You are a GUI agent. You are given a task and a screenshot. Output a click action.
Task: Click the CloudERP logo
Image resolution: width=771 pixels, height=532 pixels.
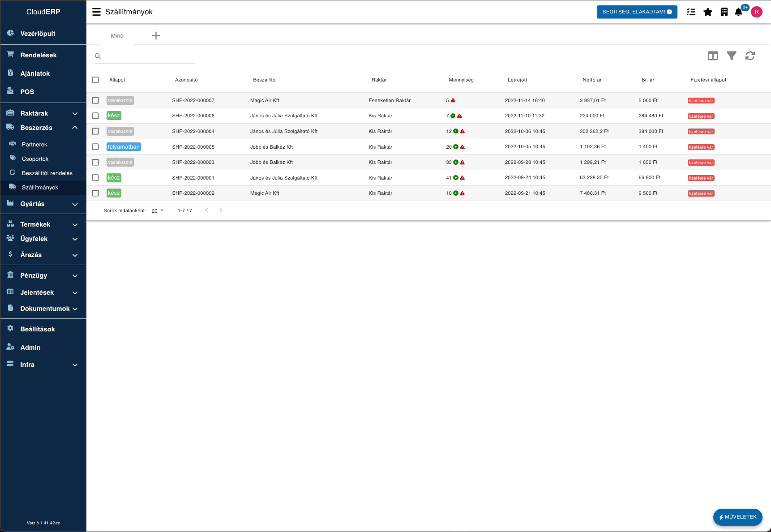tap(43, 12)
